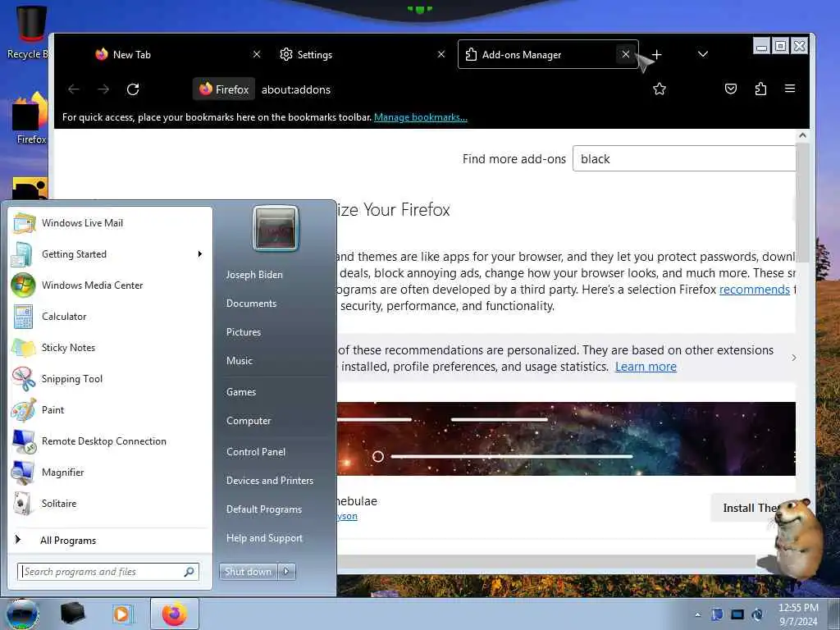Click the forward navigation arrow
Viewport: 840px width, 630px height.
pos(103,89)
